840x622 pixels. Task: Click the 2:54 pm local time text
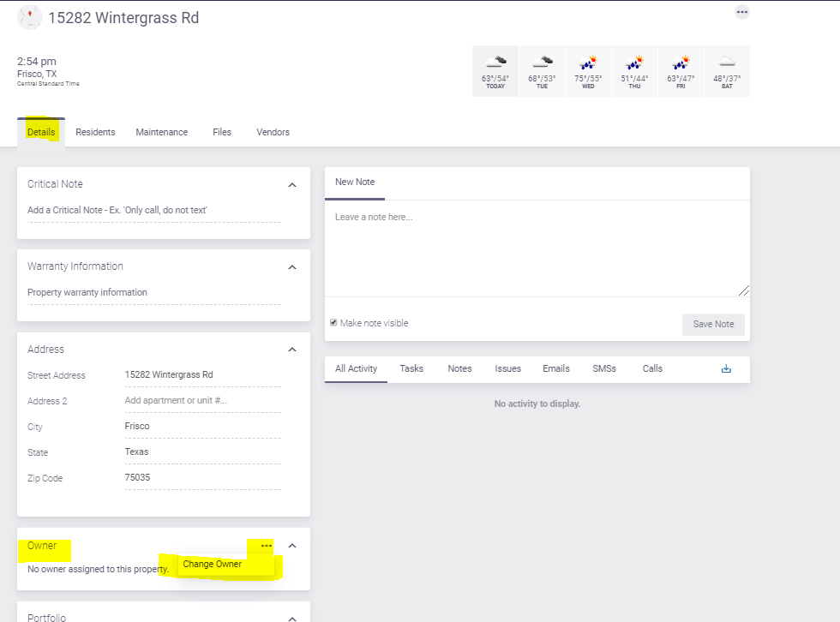pos(36,62)
